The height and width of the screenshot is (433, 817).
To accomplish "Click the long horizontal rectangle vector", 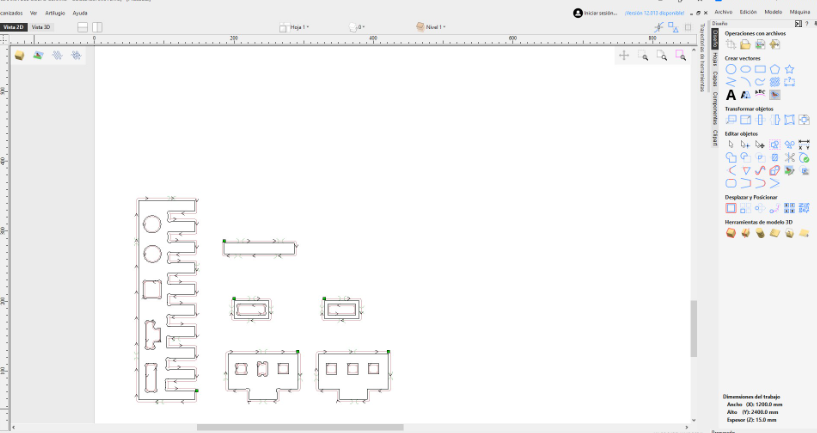I will 259,249.
